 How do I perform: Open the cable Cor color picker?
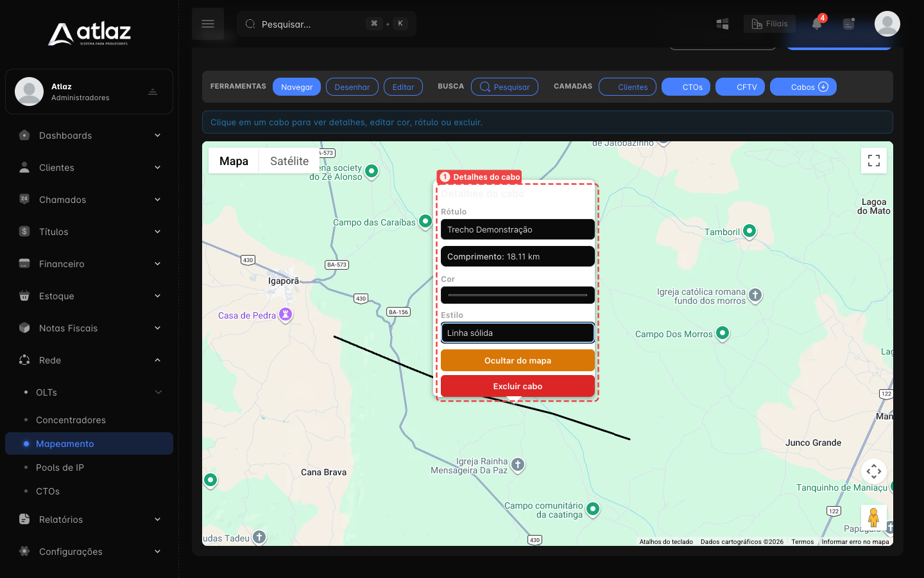[x=518, y=295]
